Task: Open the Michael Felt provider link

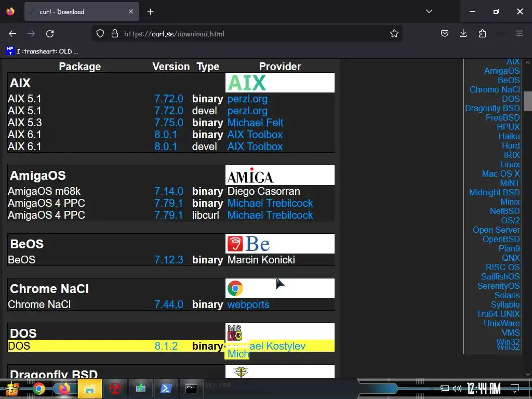Action: [255, 123]
